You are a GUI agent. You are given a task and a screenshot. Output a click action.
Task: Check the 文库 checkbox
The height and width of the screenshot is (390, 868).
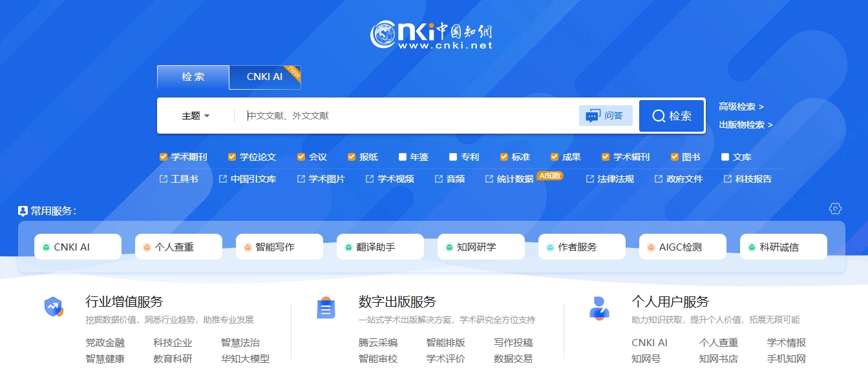pos(725,157)
